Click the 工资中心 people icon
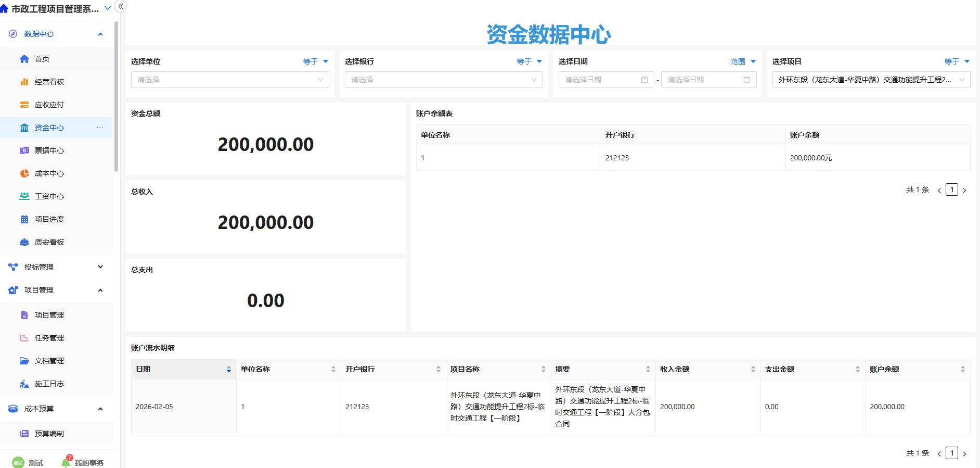The image size is (980, 468). coord(24,196)
